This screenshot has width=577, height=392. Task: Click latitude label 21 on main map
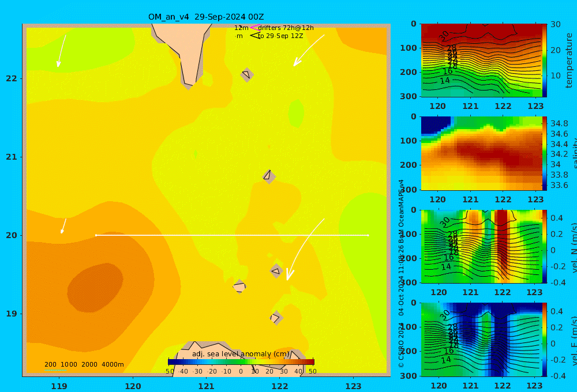coord(12,157)
